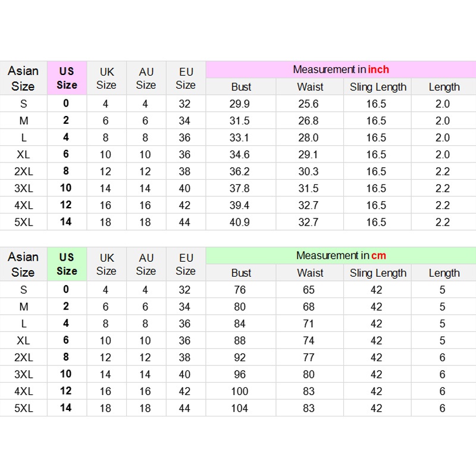Click the 33.1 bust value for size L

point(240,137)
